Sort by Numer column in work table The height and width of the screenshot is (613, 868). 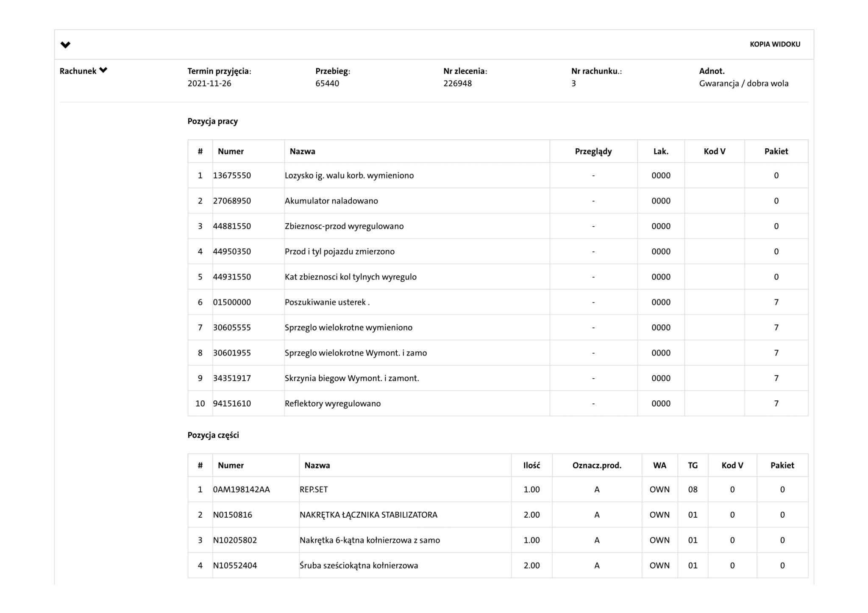231,151
